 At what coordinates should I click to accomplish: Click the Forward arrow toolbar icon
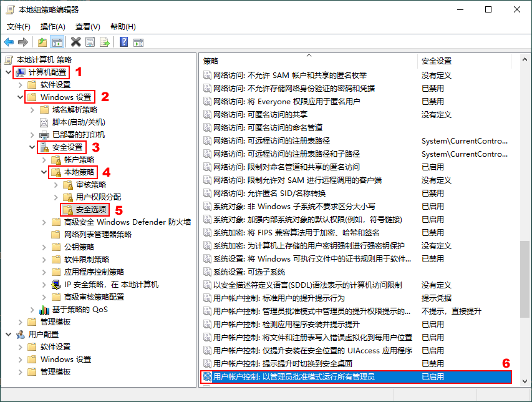coord(22,42)
